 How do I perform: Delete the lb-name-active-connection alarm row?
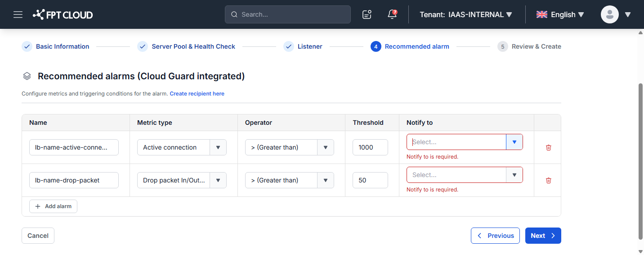point(548,147)
